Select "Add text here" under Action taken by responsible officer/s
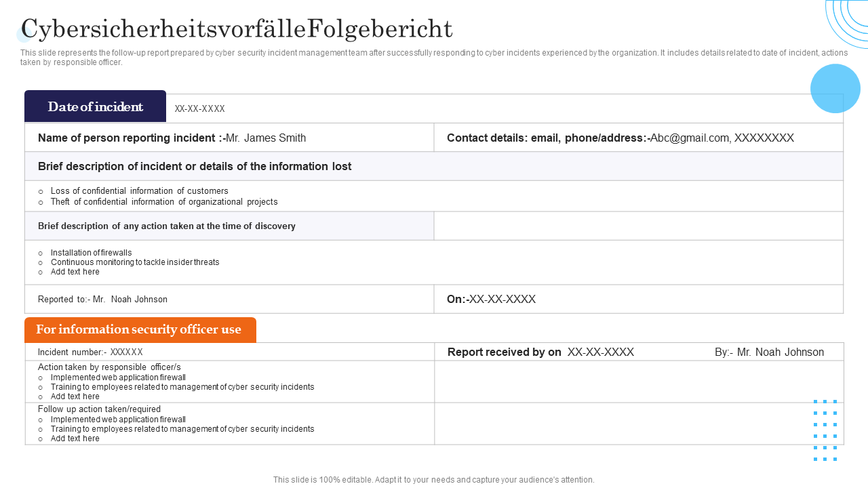Viewport: 868px width, 488px height. [75, 396]
